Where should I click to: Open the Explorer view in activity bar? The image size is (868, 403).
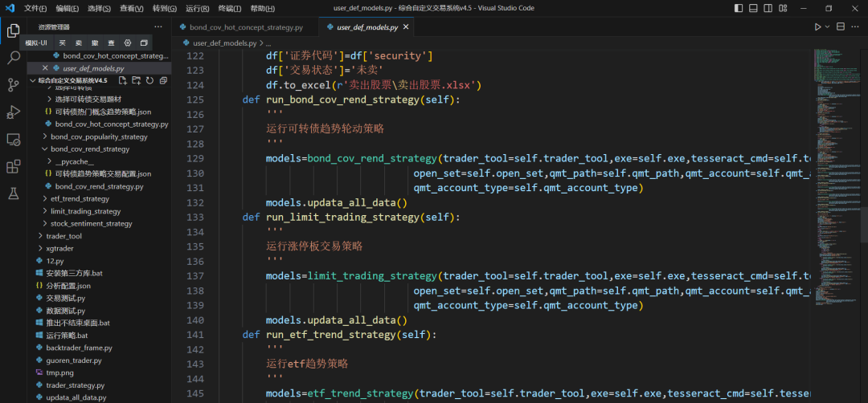pyautogui.click(x=14, y=31)
